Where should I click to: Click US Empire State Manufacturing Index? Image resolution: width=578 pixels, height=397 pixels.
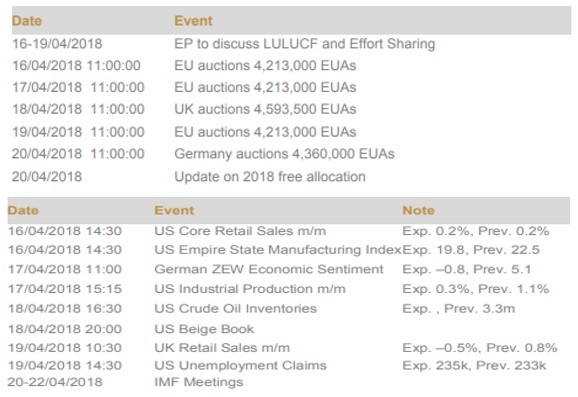coord(278,250)
